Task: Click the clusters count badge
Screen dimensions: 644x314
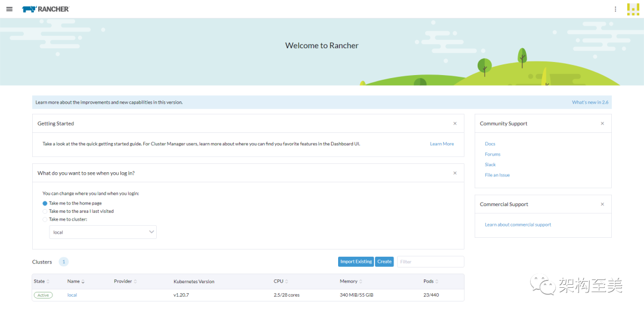Action: [x=64, y=262]
